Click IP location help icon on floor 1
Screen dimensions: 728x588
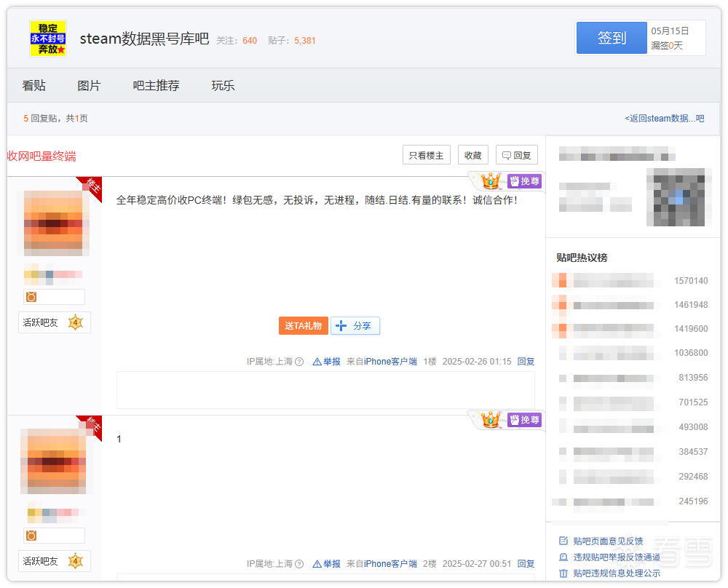pyautogui.click(x=299, y=362)
